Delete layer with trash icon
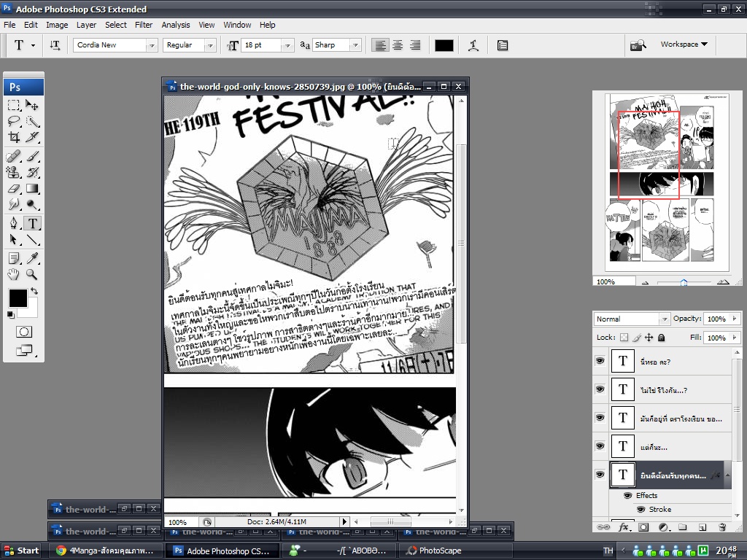 [722, 527]
